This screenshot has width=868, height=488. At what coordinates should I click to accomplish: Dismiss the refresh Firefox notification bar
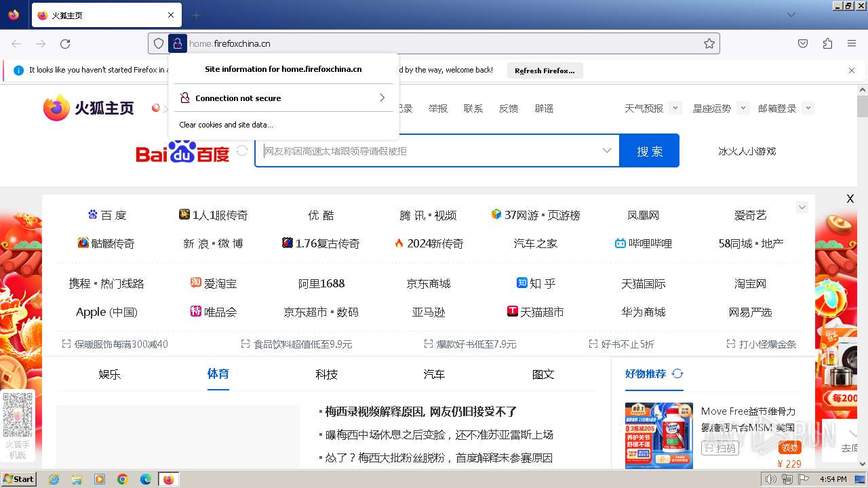852,70
